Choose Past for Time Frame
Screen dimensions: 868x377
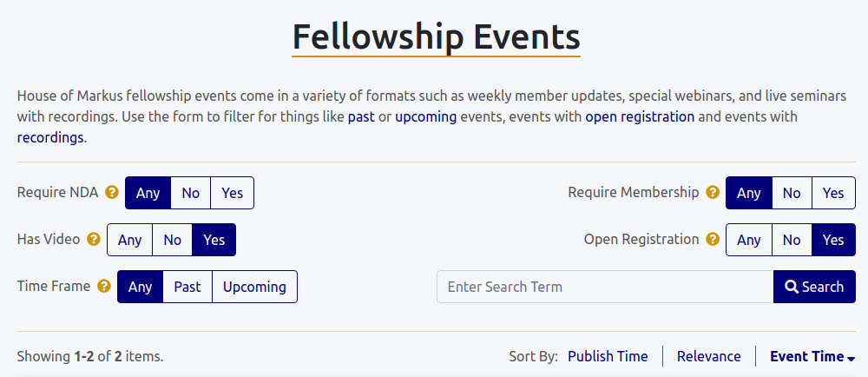coord(187,287)
